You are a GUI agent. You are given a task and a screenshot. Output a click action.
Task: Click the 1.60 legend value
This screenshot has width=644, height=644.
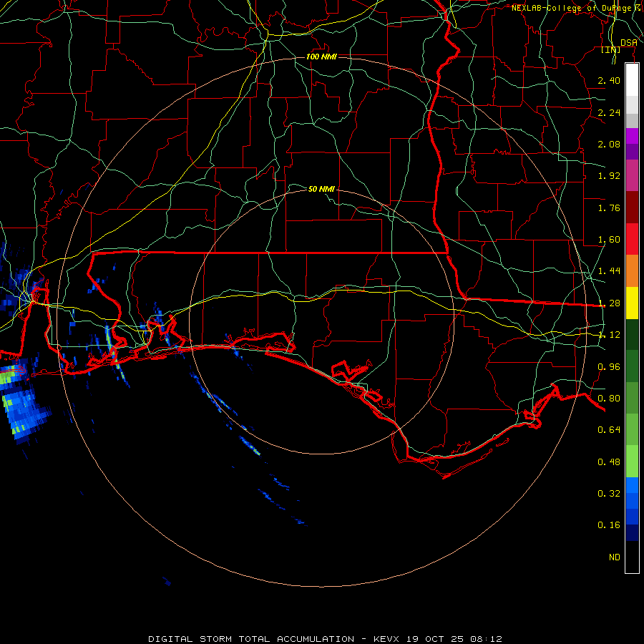(x=609, y=240)
